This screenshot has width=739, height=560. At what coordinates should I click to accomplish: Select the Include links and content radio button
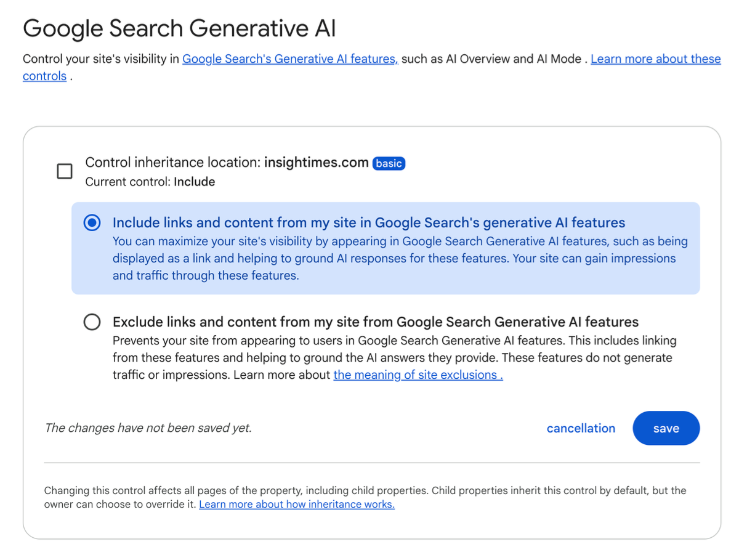(92, 223)
